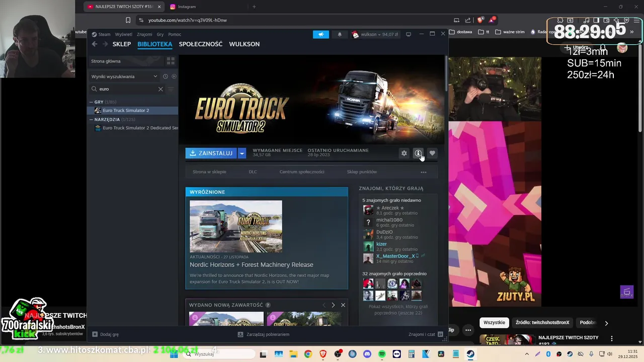Screen dimensions: 644x362
Task: Open Centrum społeczności link
Action: pos(302,172)
